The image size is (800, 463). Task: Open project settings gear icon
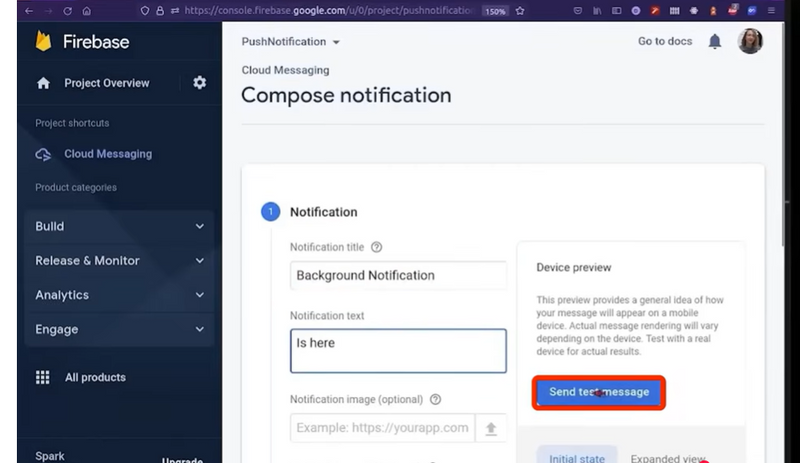tap(199, 83)
